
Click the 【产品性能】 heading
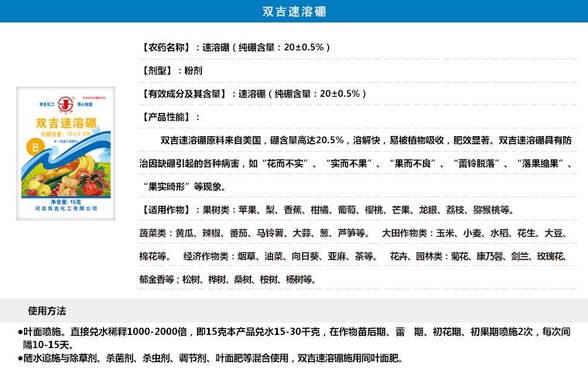click(x=170, y=117)
